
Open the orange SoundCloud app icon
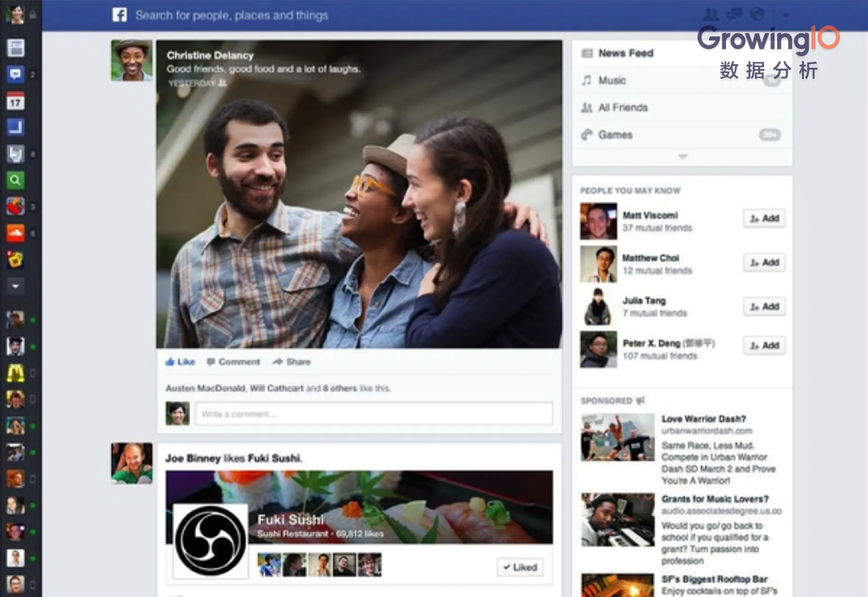(x=15, y=233)
